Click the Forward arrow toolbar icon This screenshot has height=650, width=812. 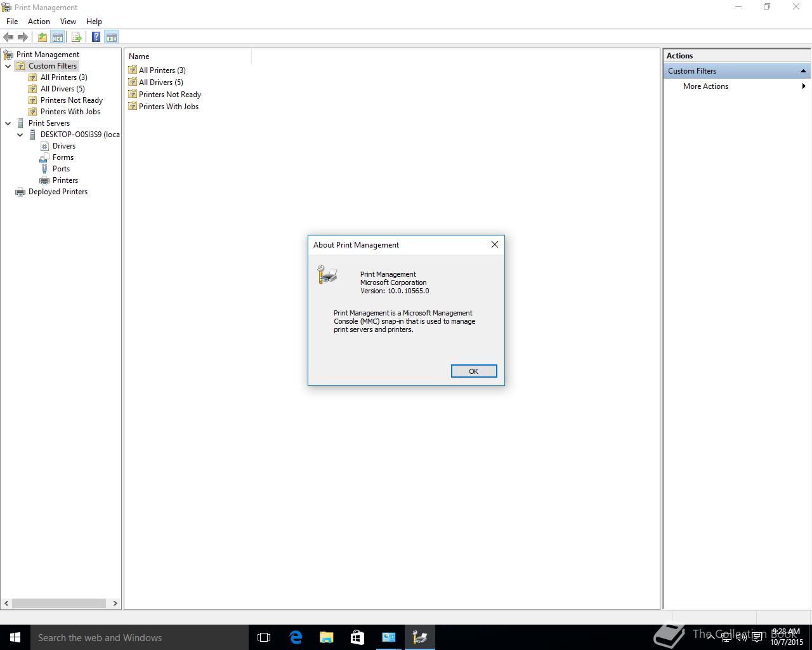coord(23,37)
